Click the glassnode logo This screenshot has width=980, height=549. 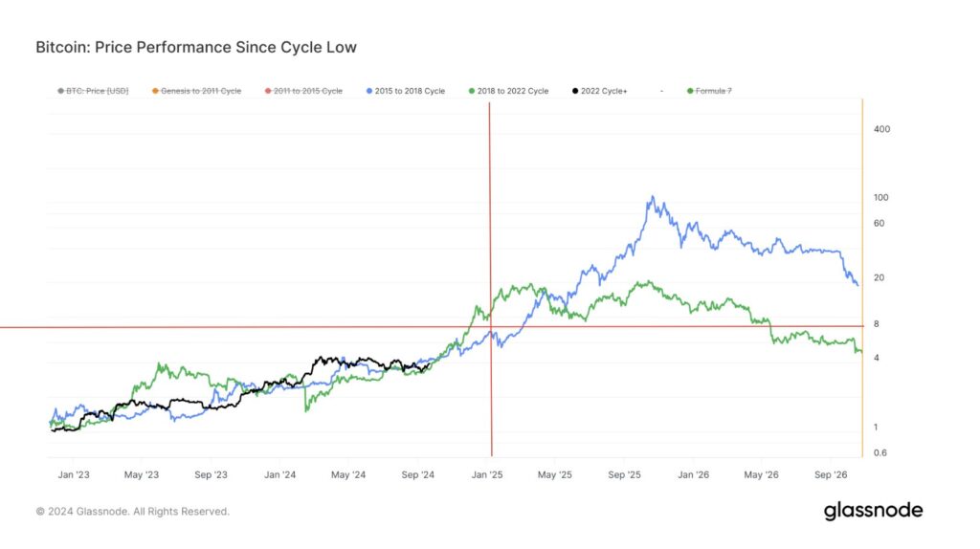pyautogui.click(x=873, y=511)
